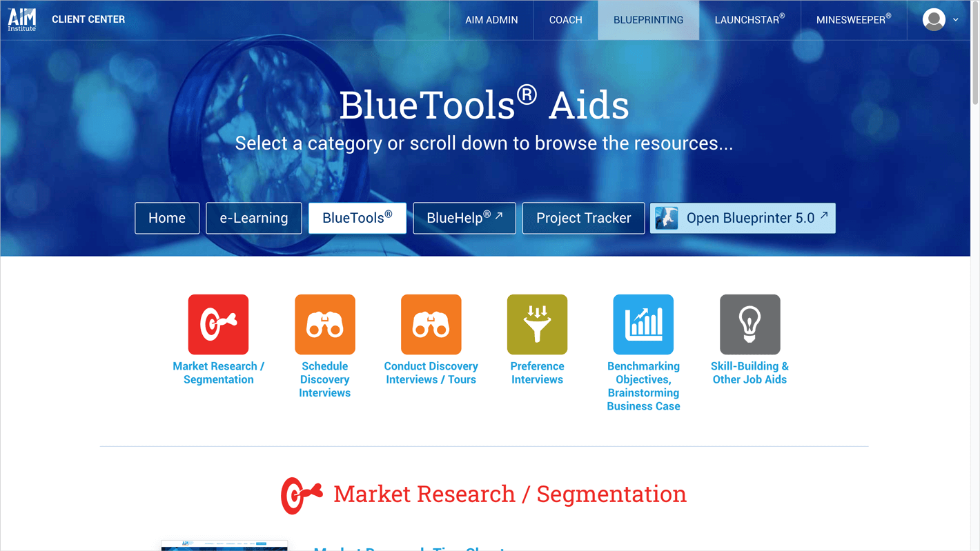The width and height of the screenshot is (980, 551).
Task: Click the Schedule Discovery Interviews binoculars icon
Action: tap(325, 325)
